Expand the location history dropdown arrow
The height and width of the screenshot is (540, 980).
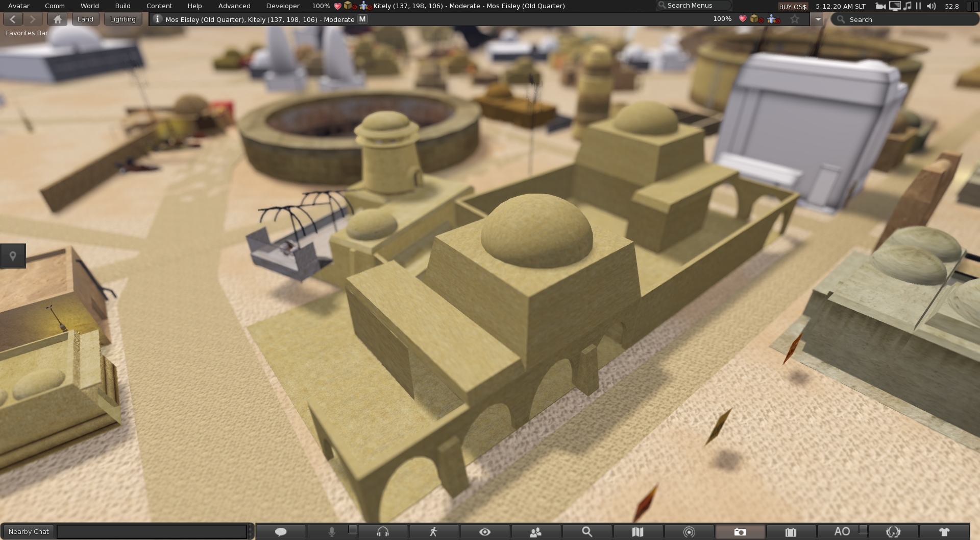tap(818, 19)
